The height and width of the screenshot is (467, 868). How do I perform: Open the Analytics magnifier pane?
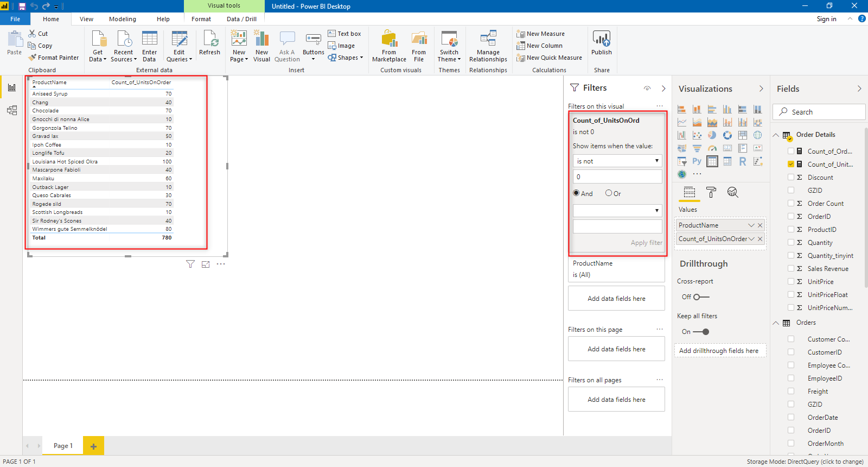coord(733,192)
